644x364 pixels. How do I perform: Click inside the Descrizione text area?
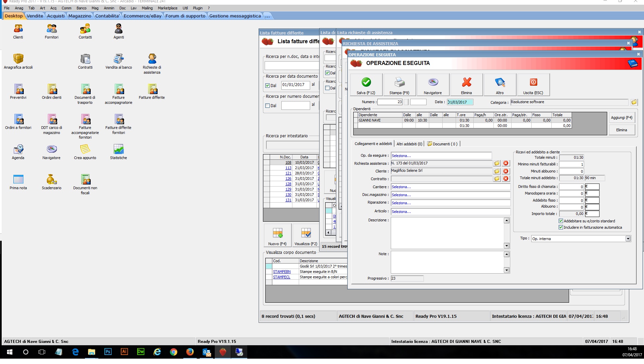(447, 233)
